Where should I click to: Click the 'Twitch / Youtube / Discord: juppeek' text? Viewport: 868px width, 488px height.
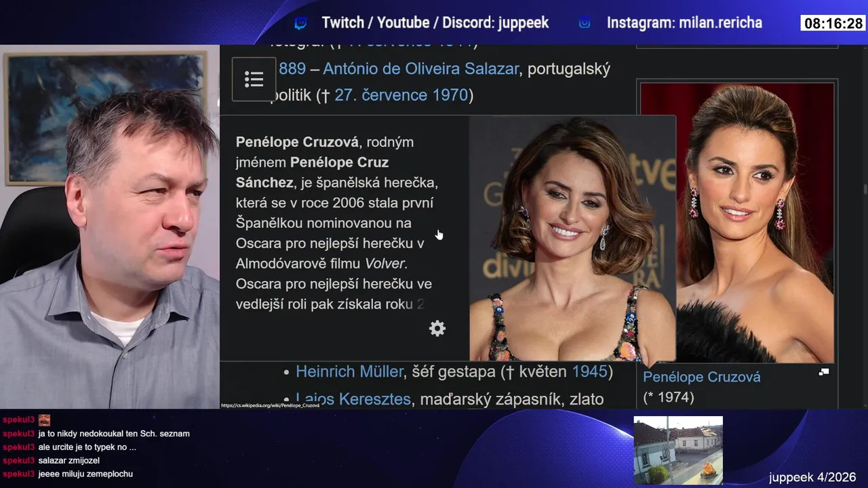click(x=435, y=23)
